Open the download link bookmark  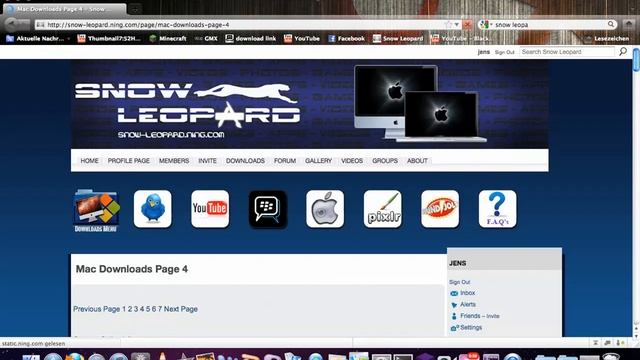[x=251, y=38]
